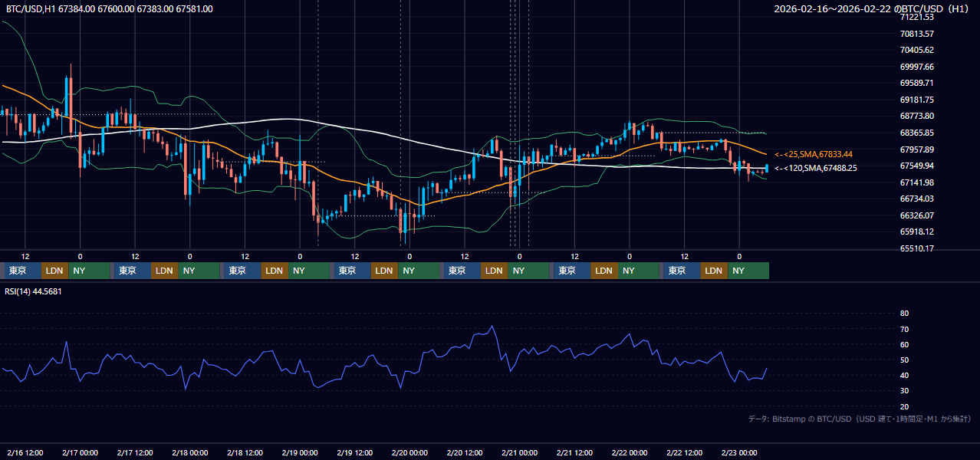Click price axis label 70405.62
This screenshot has width=980, height=460.
(x=916, y=50)
